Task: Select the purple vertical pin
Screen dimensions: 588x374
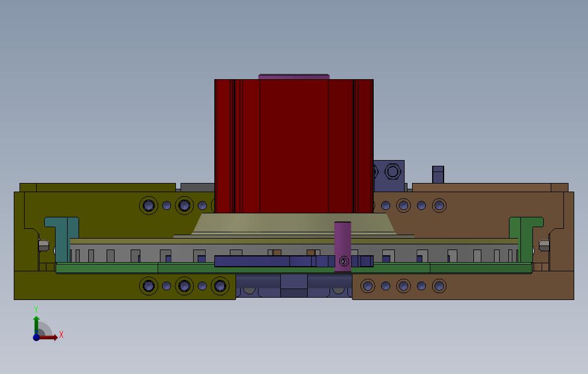Action: [x=343, y=247]
